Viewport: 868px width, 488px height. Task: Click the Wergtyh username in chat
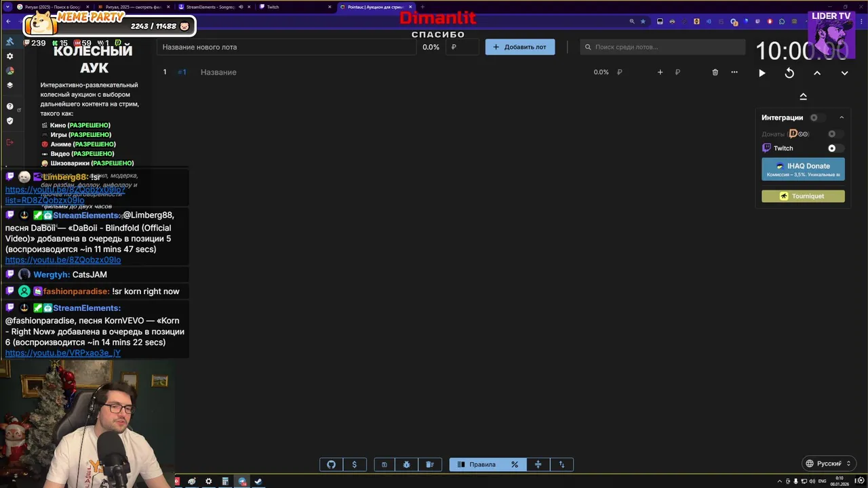pos(52,274)
